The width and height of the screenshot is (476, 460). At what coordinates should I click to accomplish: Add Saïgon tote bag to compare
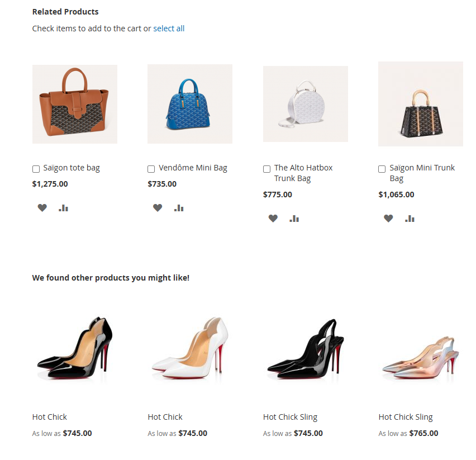(x=63, y=208)
